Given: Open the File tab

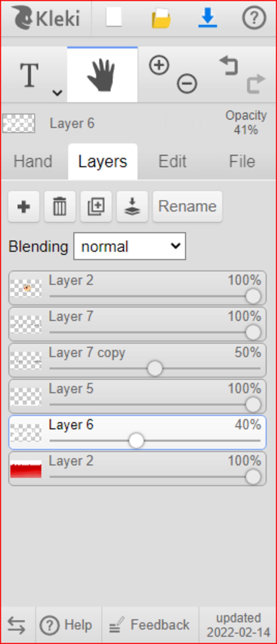Looking at the screenshot, I should pyautogui.click(x=242, y=162).
